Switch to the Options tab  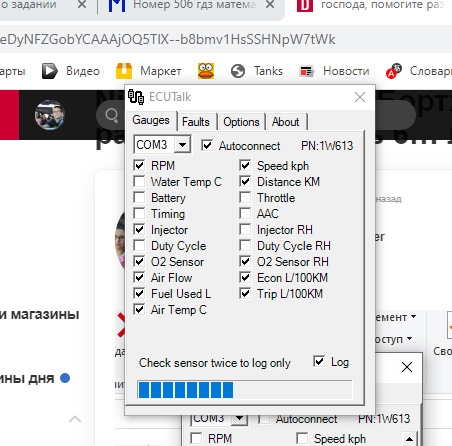point(241,122)
